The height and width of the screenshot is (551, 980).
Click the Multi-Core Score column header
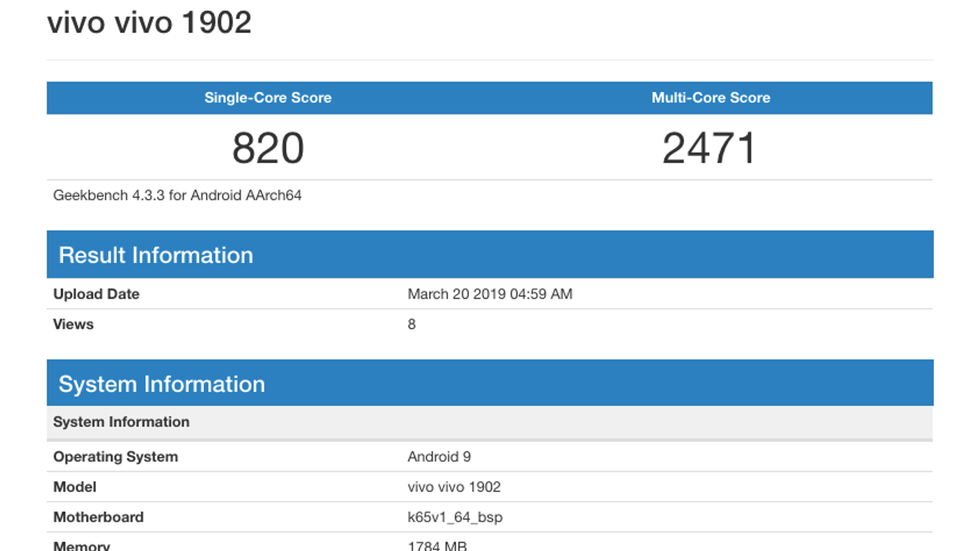pos(710,98)
